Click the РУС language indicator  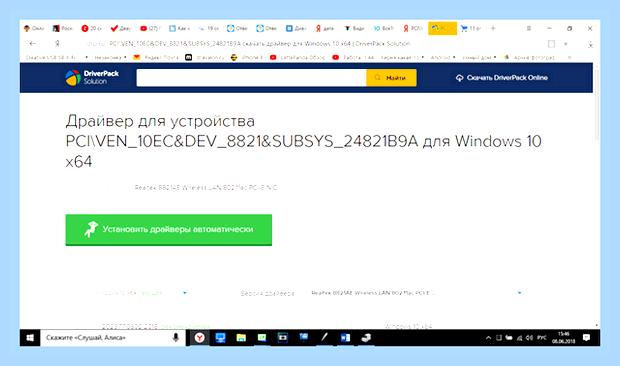pos(542,338)
